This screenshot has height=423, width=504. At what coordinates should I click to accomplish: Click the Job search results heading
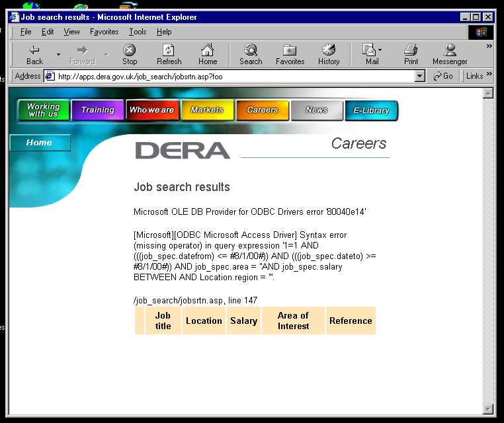(182, 187)
